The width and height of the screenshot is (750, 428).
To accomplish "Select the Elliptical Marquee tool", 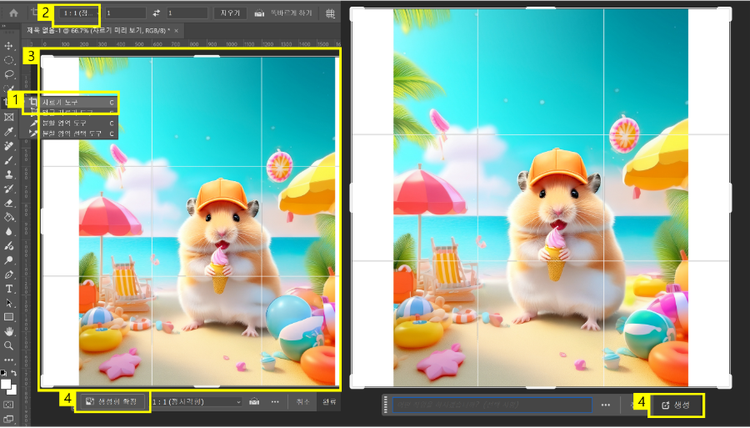I will click(x=9, y=60).
